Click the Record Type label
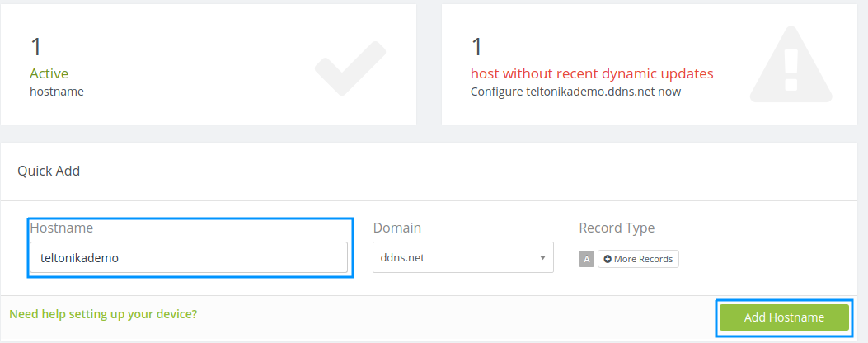The height and width of the screenshot is (343, 868). (617, 228)
